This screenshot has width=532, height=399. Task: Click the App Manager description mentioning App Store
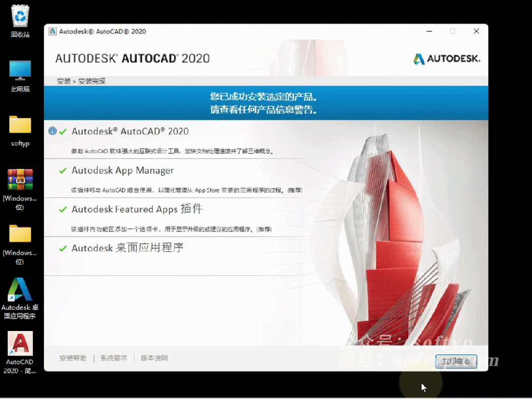(x=187, y=190)
